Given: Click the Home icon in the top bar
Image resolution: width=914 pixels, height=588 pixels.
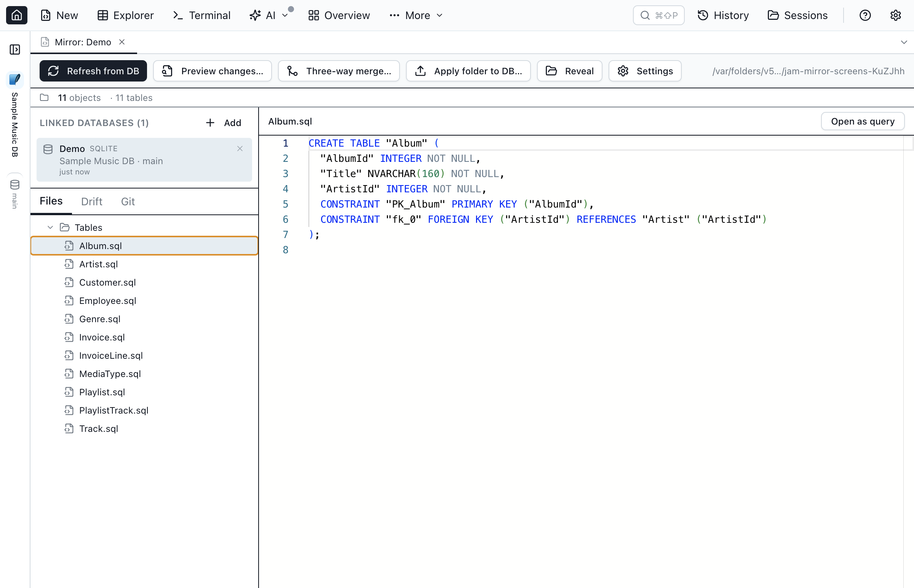Looking at the screenshot, I should [x=16, y=15].
